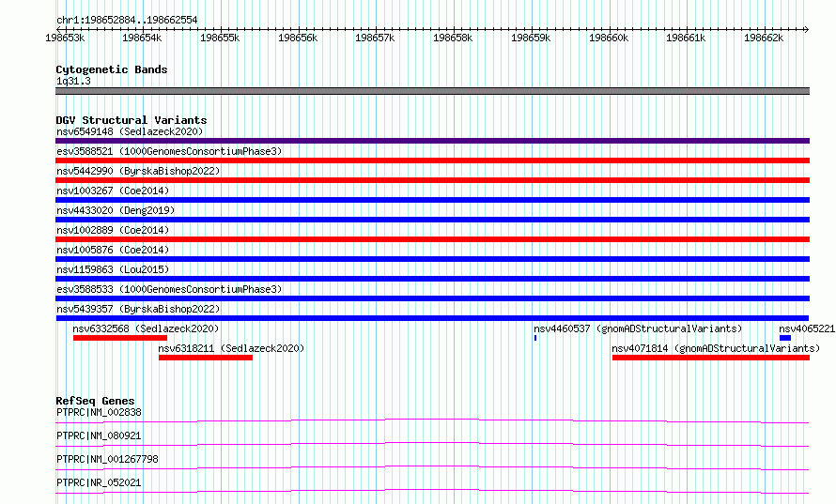Viewport: 836px width, 504px height.
Task: Click the RefSeq Genes track heading
Action: point(95,401)
